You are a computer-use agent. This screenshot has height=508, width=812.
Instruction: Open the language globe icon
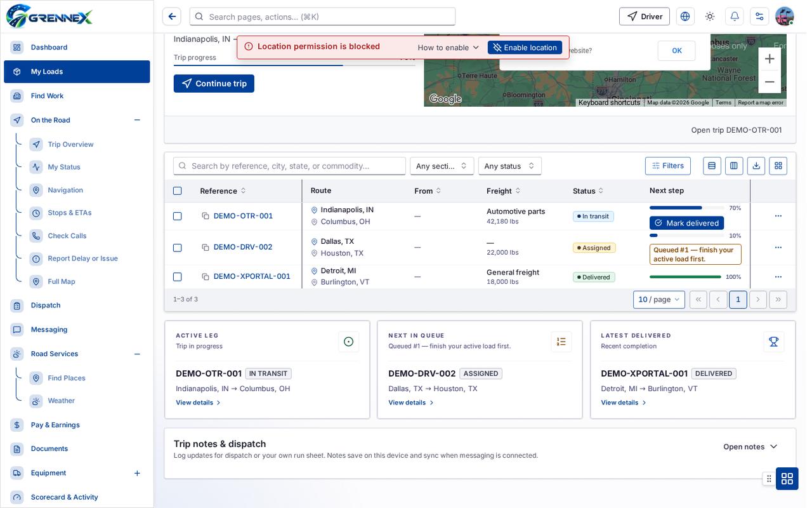pos(685,17)
